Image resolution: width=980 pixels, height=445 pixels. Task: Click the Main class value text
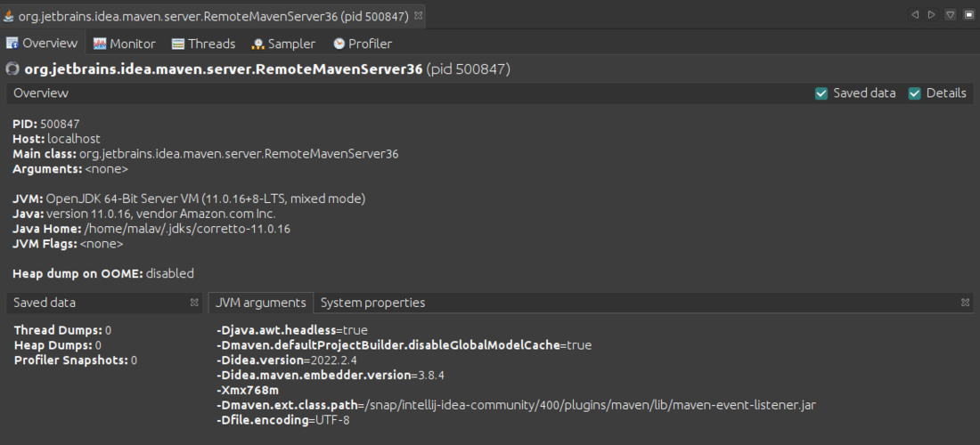click(239, 154)
